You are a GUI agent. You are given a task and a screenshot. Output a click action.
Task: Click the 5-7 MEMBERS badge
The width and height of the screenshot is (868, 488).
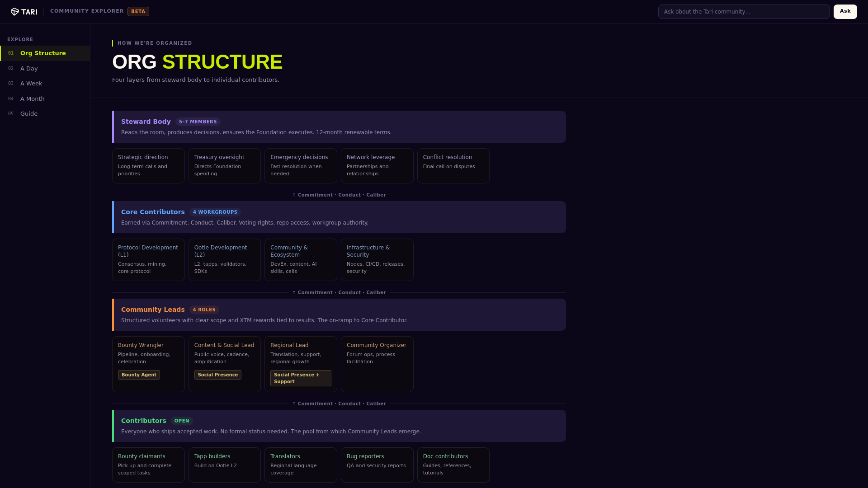point(198,122)
